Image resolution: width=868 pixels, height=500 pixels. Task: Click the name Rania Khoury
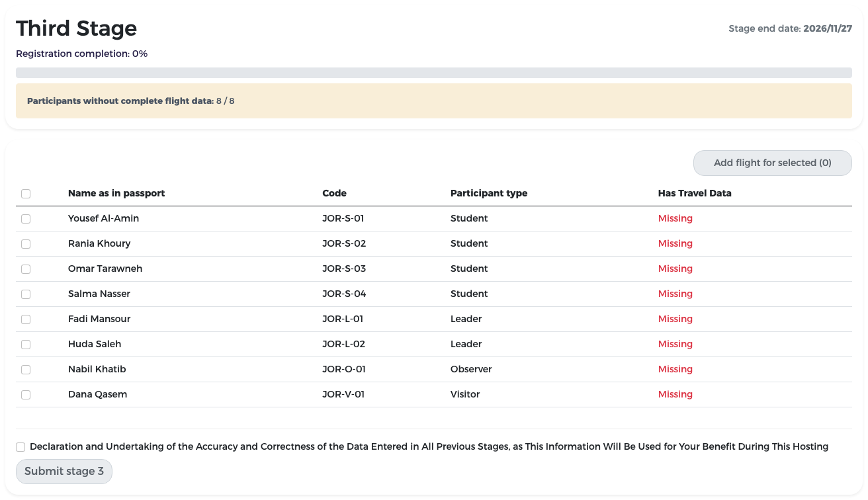[x=99, y=243]
